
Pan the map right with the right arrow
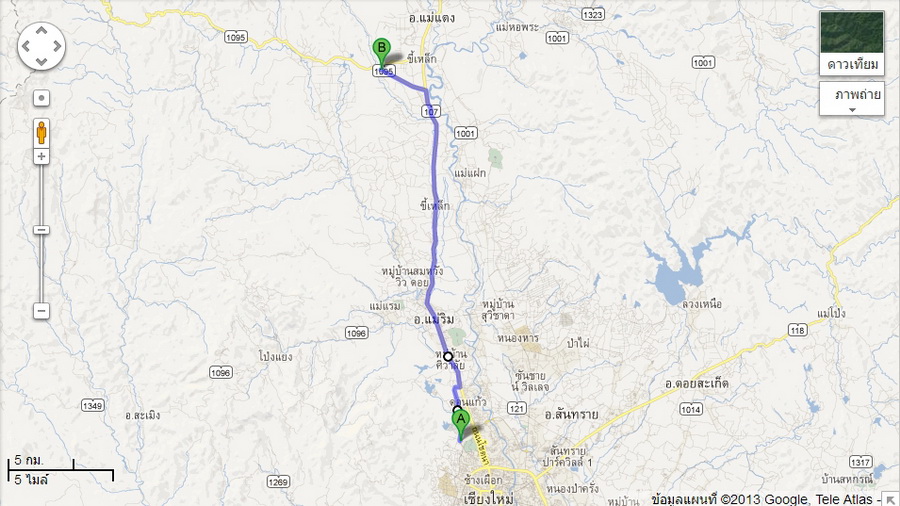57,46
